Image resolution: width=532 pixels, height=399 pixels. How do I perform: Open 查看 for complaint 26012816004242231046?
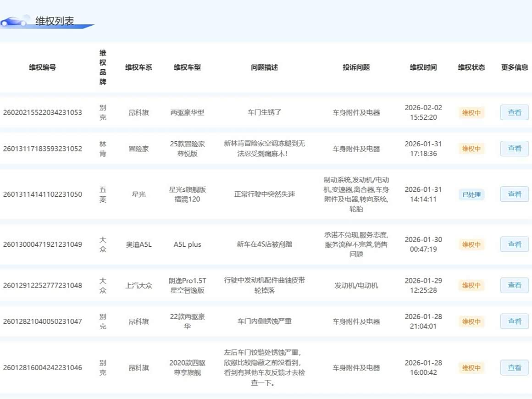point(514,368)
